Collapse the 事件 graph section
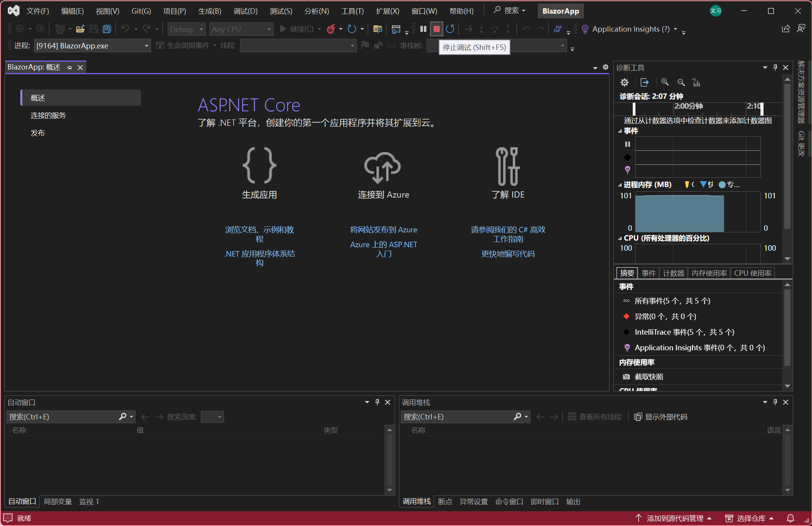The image size is (812, 526). click(x=620, y=131)
